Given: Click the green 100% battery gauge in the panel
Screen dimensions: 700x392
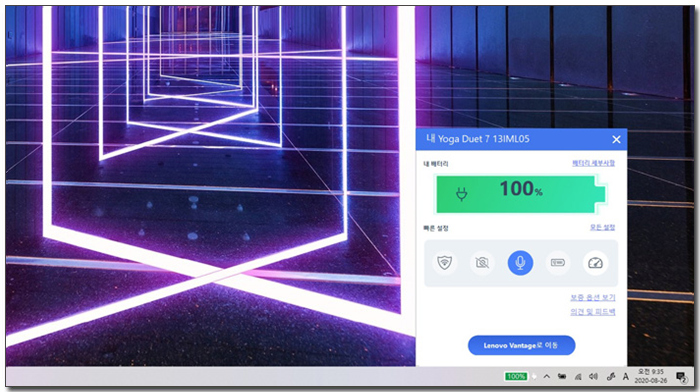Looking at the screenshot, I should pyautogui.click(x=520, y=194).
